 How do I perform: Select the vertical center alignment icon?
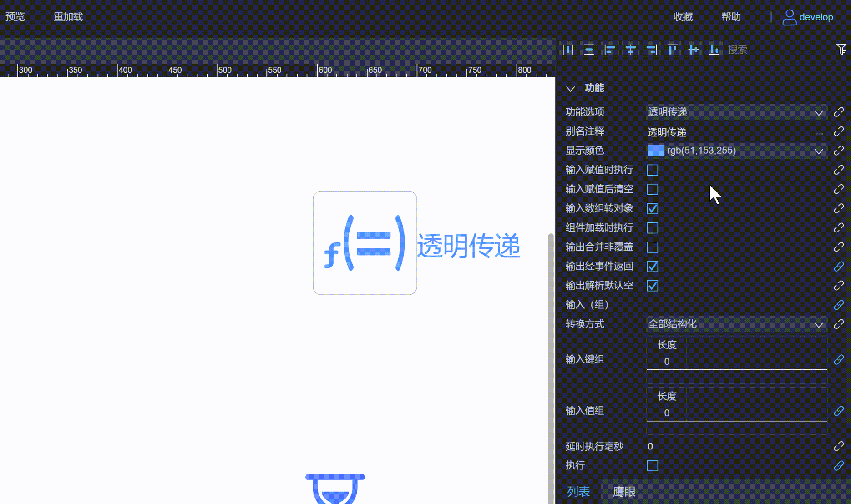click(x=693, y=50)
